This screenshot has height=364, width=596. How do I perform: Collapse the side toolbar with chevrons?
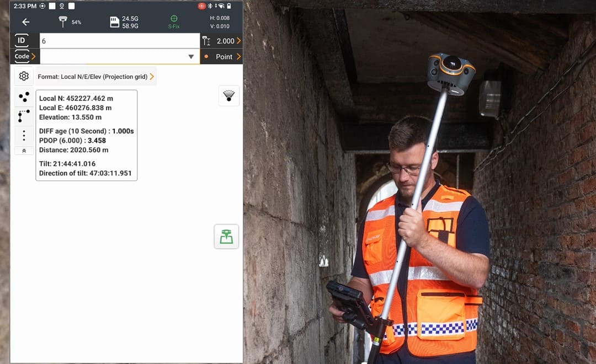click(24, 151)
